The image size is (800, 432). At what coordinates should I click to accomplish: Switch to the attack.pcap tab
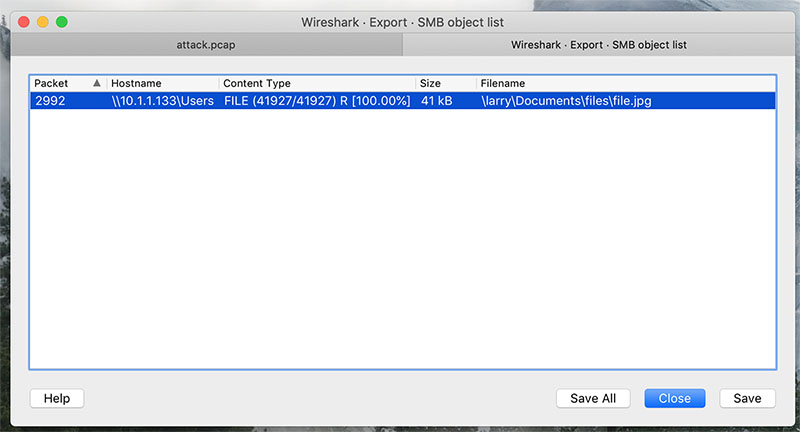click(206, 45)
